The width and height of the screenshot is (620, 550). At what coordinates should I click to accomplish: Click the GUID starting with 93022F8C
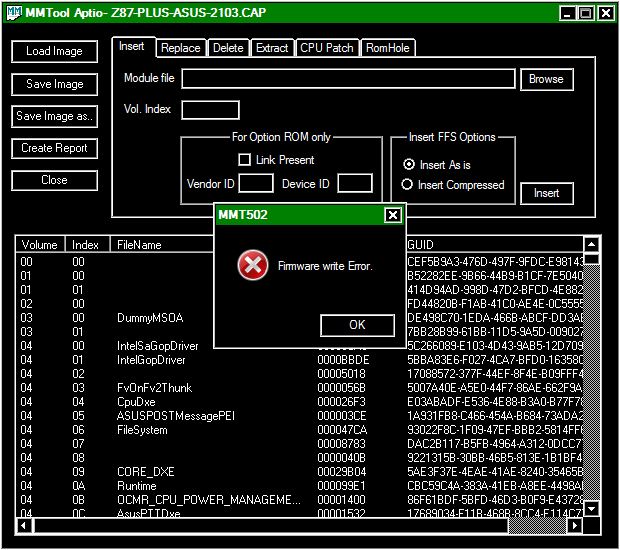tap(495, 430)
